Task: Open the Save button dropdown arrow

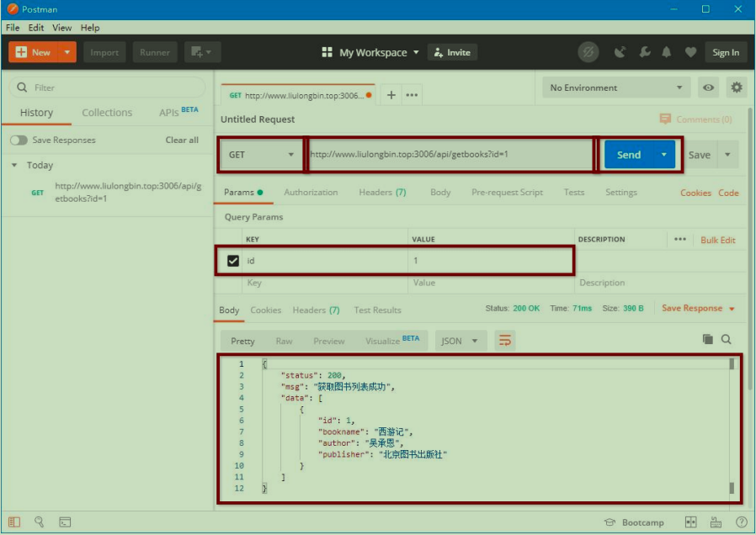Action: click(727, 155)
